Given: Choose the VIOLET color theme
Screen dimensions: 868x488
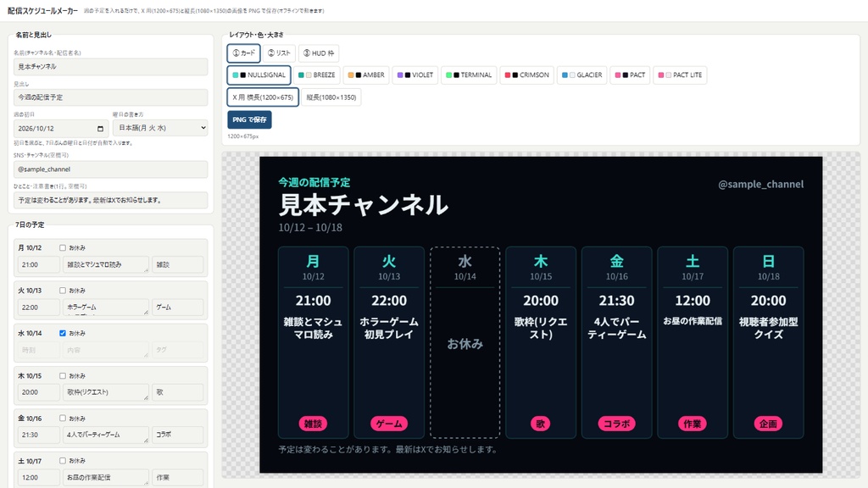Looking at the screenshot, I should (415, 75).
